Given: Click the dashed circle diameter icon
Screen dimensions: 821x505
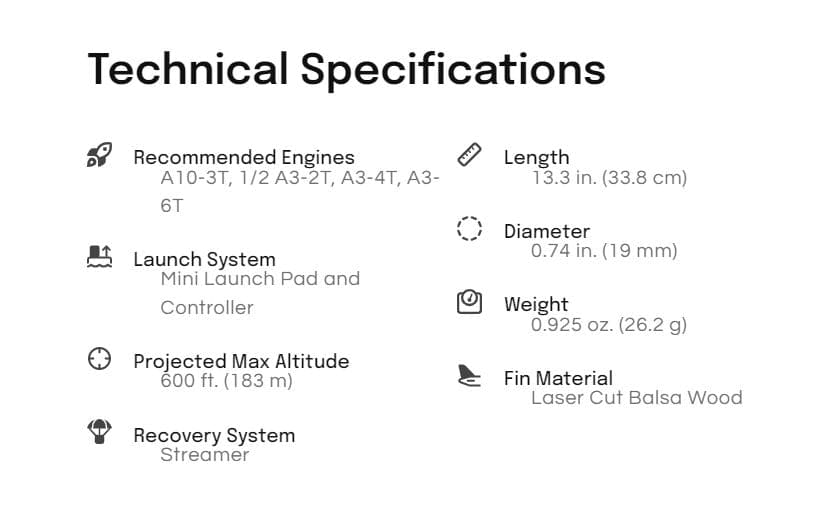Looking at the screenshot, I should [469, 228].
